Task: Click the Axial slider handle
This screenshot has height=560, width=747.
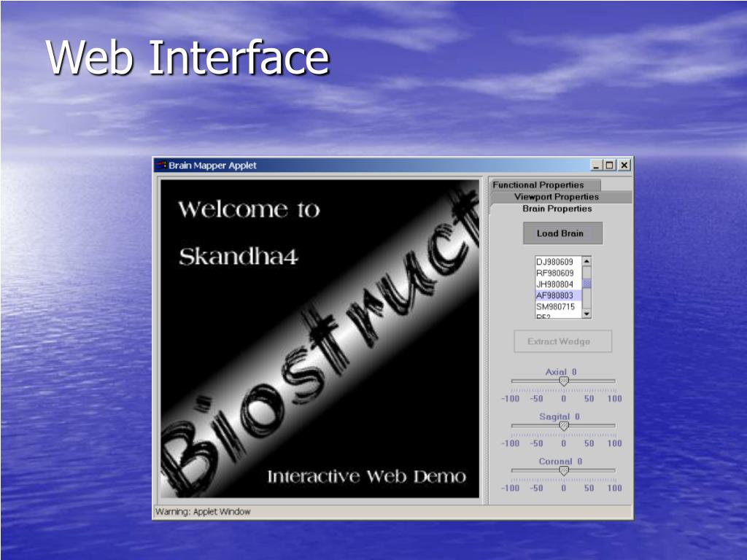Action: [x=564, y=381]
